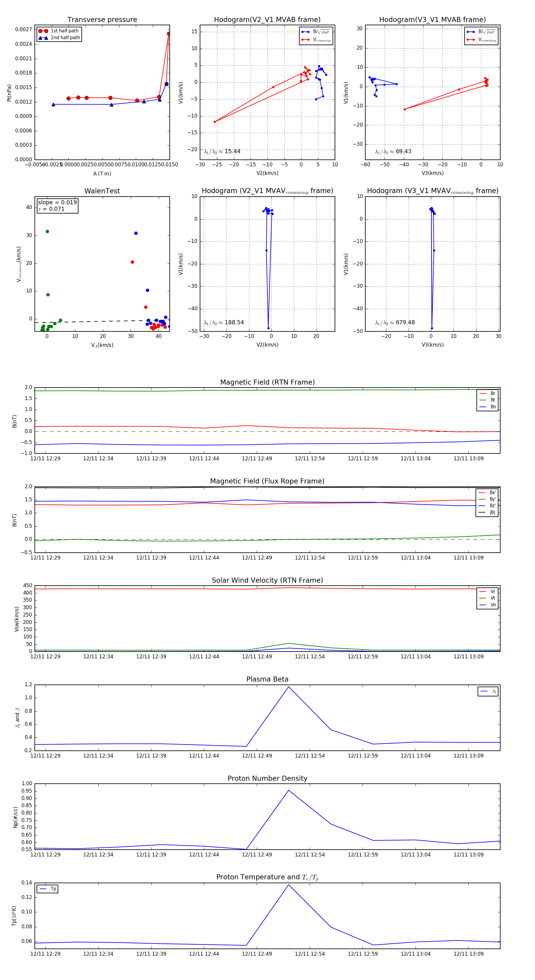Click the green dot near 31 in WalenTest
Screen dimensions: 535x980
click(47, 231)
